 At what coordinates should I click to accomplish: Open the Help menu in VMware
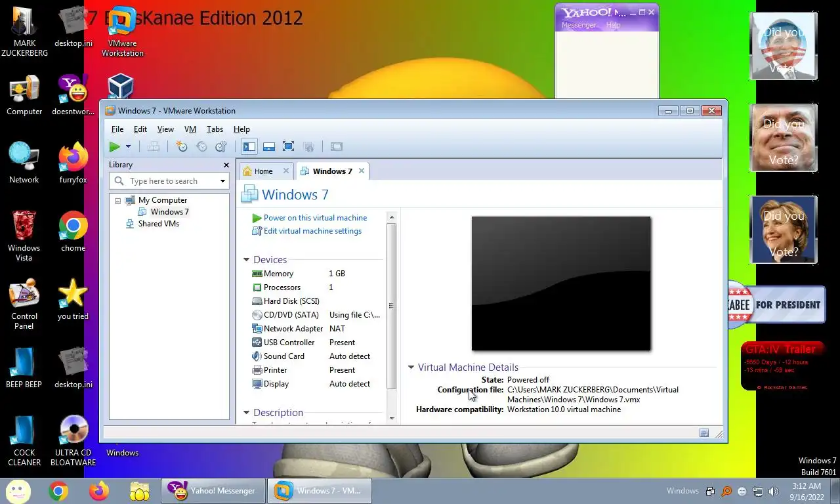point(241,129)
